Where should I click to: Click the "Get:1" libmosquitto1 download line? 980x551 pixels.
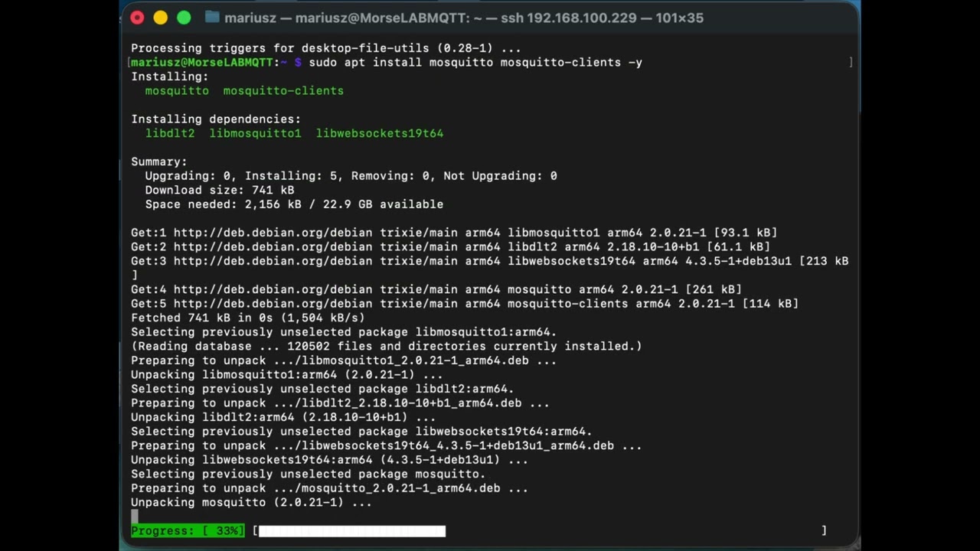pos(454,233)
